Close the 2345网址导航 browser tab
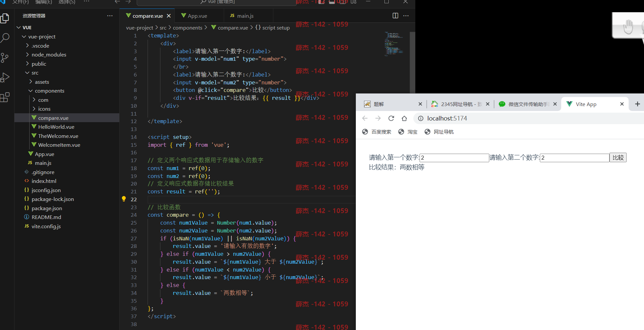Image resolution: width=644 pixels, height=330 pixels. coord(488,104)
